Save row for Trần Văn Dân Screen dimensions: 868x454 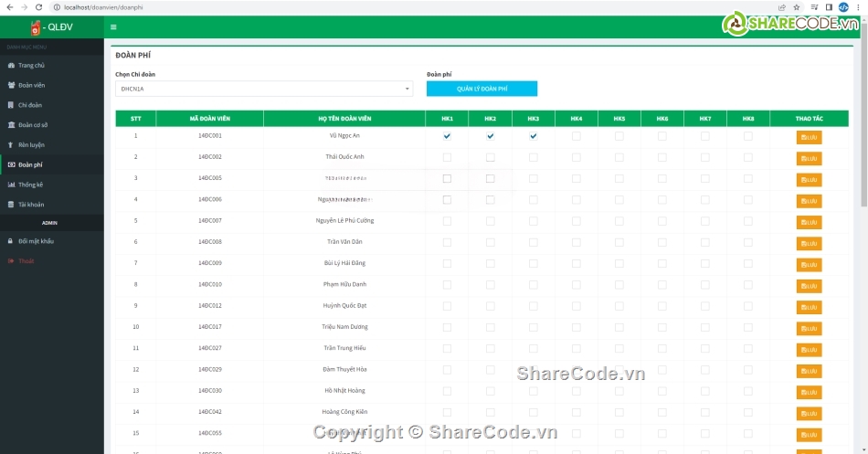[x=809, y=244]
